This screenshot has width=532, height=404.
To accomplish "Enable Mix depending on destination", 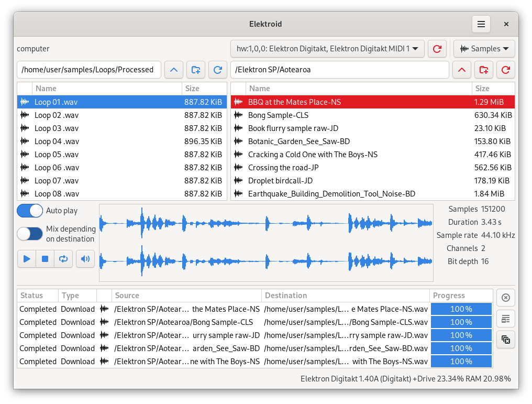I will pos(30,234).
